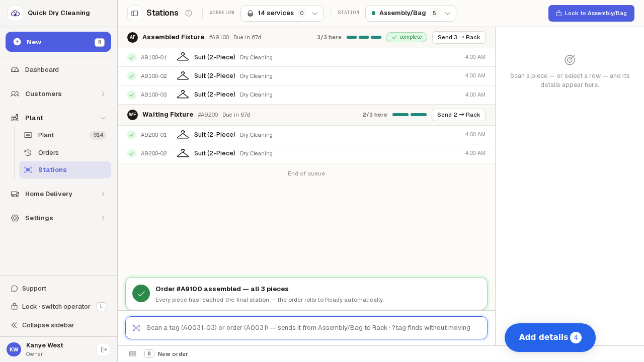The width and height of the screenshot is (644, 362).
Task: Open the Dashboard page
Action: coord(58,69)
